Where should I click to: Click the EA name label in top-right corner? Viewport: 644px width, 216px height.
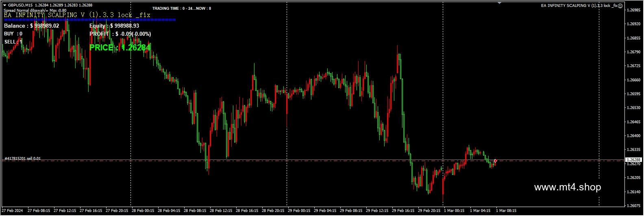579,6
